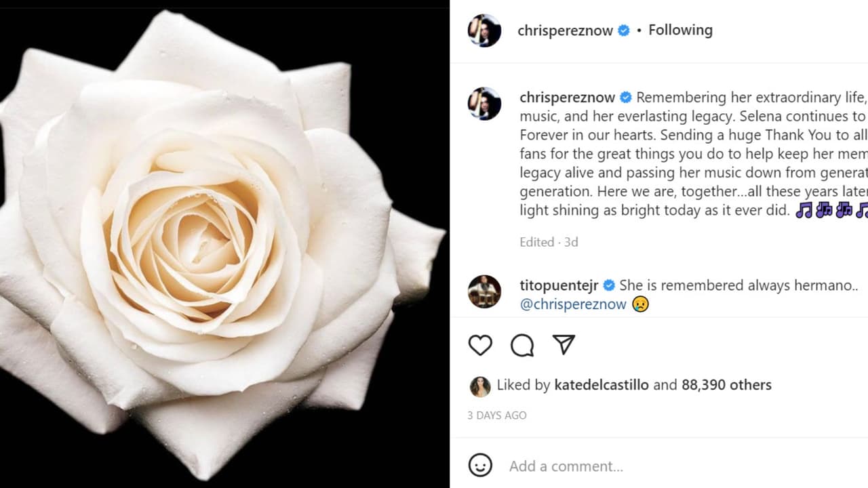Click the Add a comment input field
The width and height of the screenshot is (868, 488).
point(567,466)
